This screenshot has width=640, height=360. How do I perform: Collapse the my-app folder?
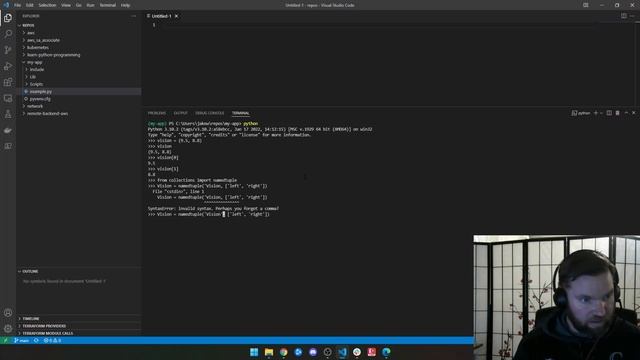[x=34, y=62]
